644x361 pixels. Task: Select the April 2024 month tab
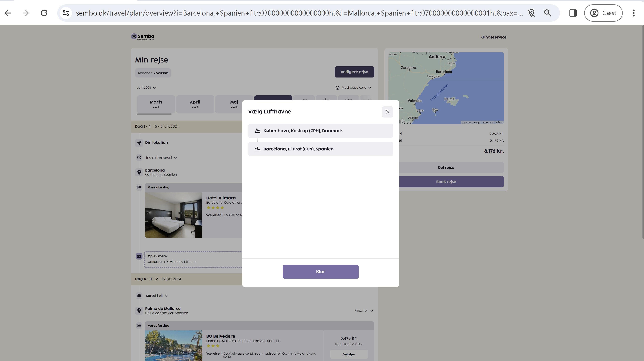click(195, 104)
